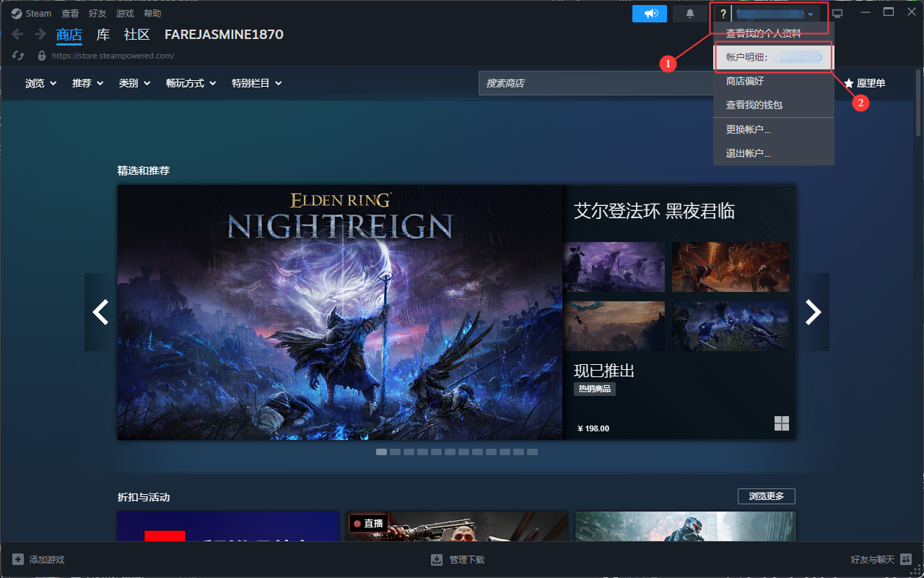
Task: Select the first carousel page indicator
Action: point(381,452)
